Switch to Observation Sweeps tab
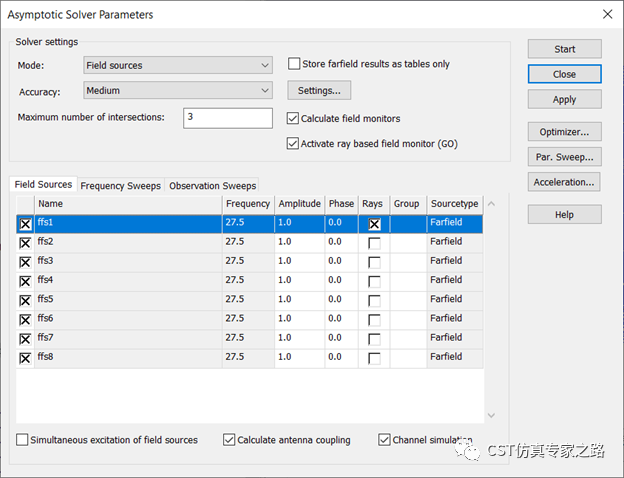624x478 pixels. [213, 185]
